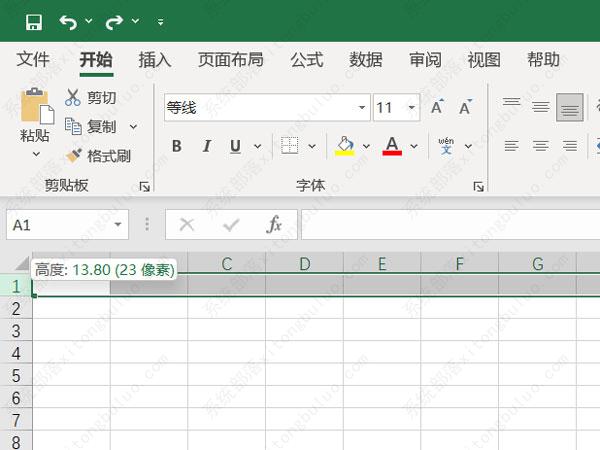Click the Format Painter (格式刷) brush
Screen dimensions: 600x450
point(74,155)
